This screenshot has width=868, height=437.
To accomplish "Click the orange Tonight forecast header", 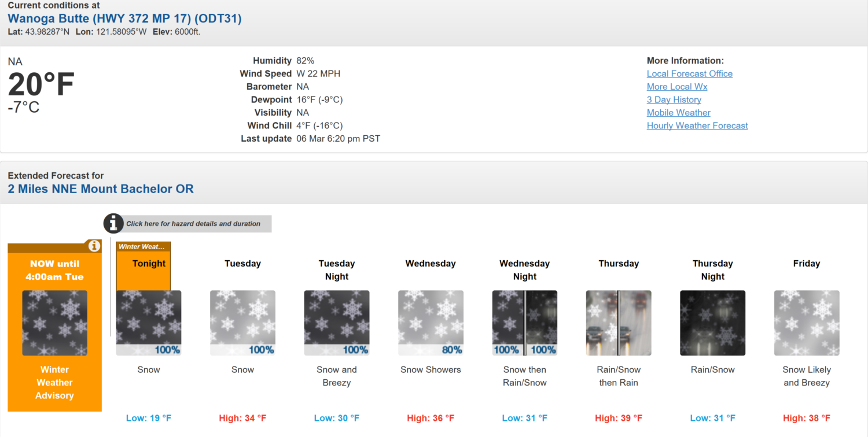I will [149, 264].
